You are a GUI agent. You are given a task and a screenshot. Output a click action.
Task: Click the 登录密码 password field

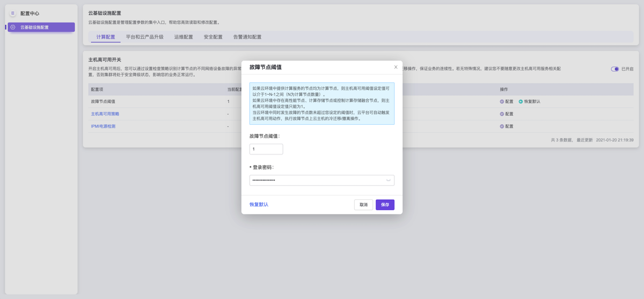(317, 181)
